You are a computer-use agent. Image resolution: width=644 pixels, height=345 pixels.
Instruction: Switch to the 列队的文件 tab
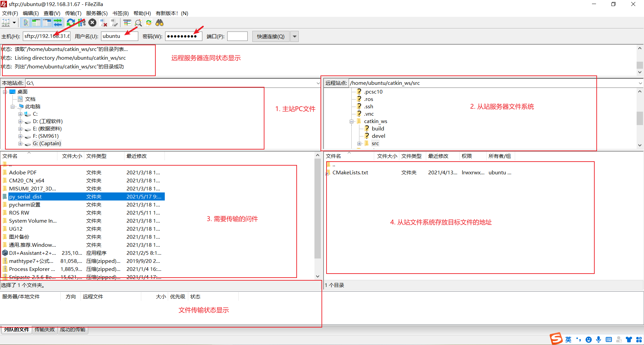tap(16, 330)
